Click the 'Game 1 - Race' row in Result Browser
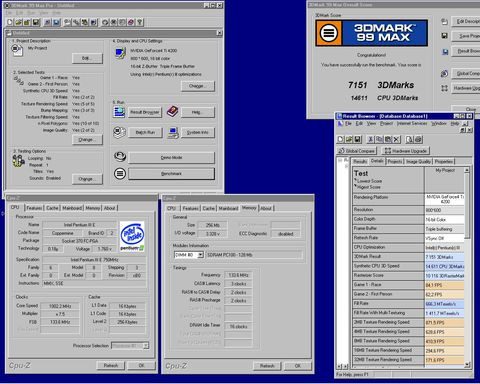Screen dimensions: 480x384 (x=408, y=285)
